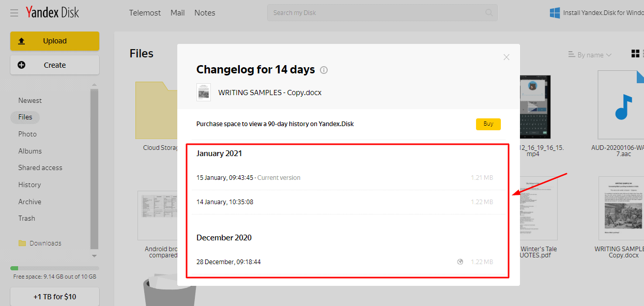Click the document thumbnail in changelog header
Viewport: 644px width, 306px height.
204,93
